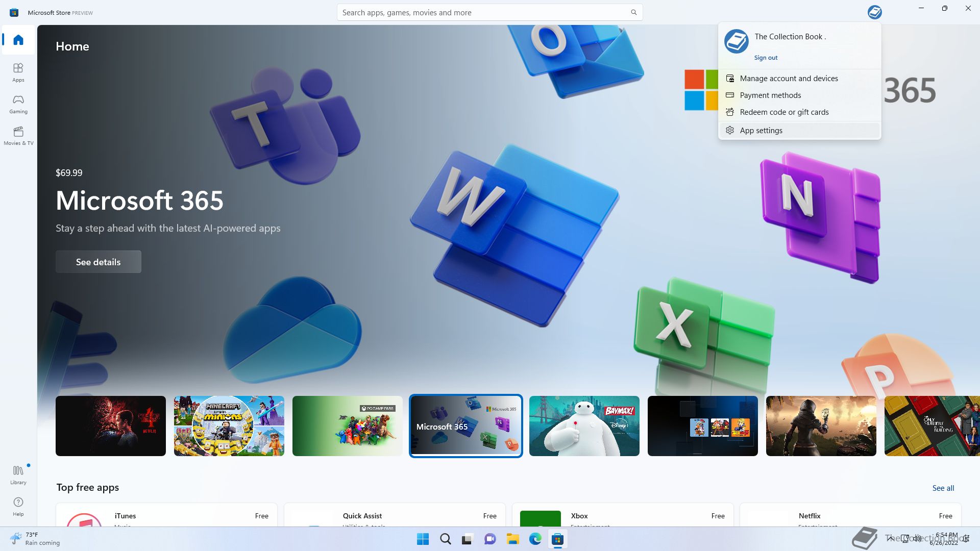This screenshot has width=980, height=551.
Task: Select the Minecraft Minions thumbnail
Action: 229,426
